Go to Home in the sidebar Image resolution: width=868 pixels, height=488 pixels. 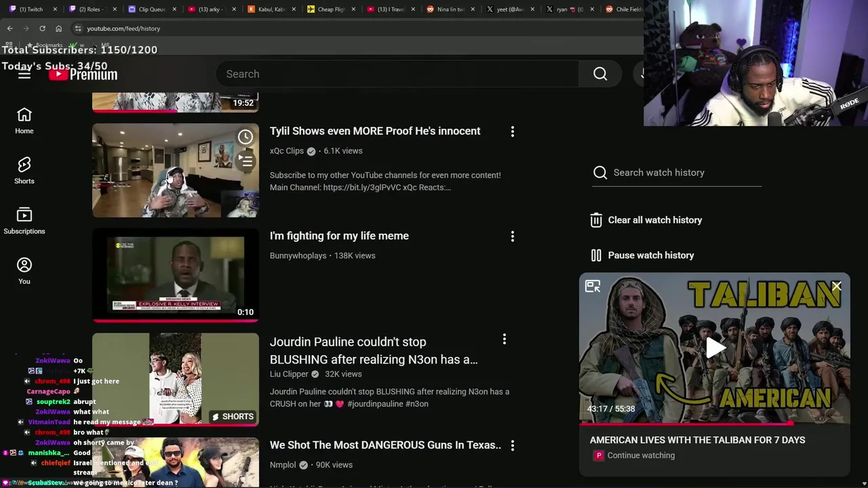tap(24, 121)
